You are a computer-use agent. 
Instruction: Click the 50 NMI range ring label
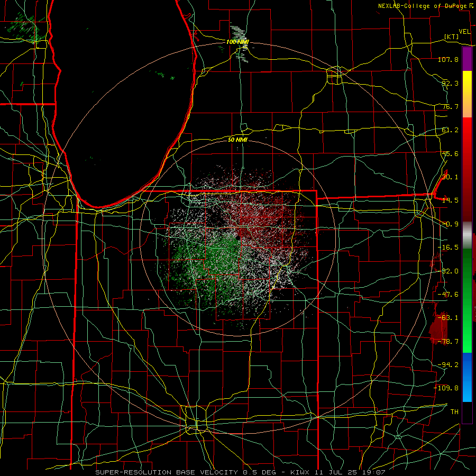[237, 140]
